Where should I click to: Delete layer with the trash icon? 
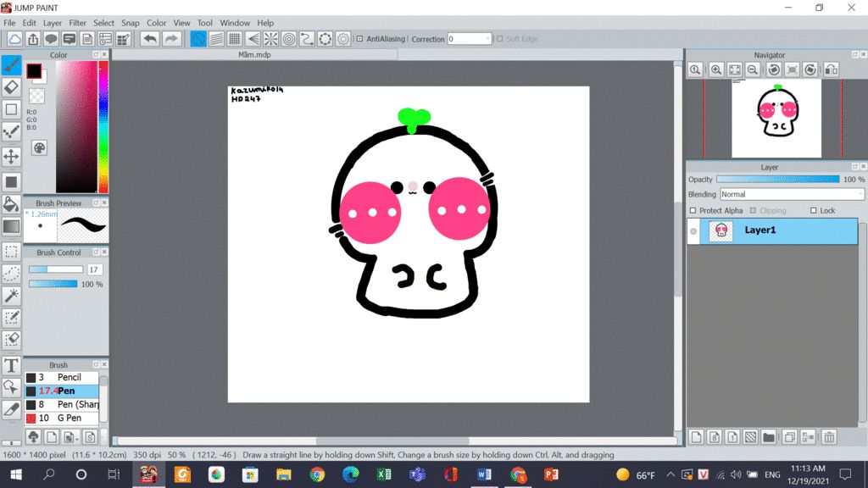(829, 437)
